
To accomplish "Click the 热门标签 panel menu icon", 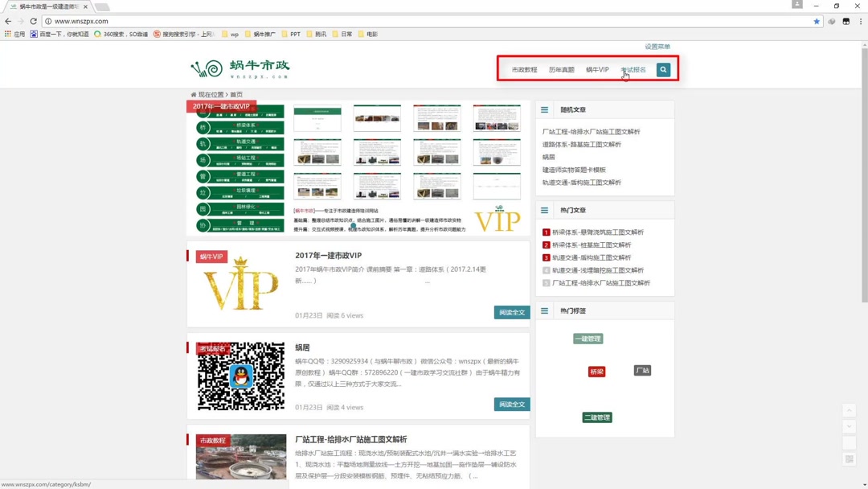I will tap(544, 310).
